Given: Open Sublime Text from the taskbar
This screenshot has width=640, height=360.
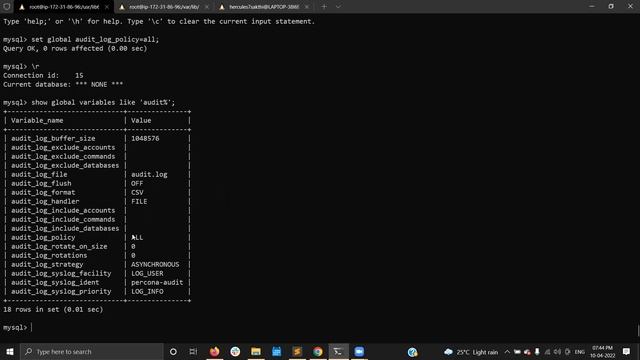Looking at the screenshot, I should [297, 351].
